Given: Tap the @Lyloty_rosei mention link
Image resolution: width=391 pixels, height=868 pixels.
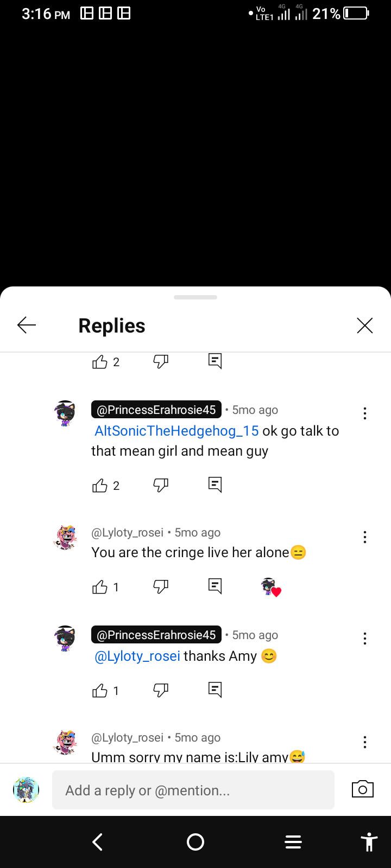Looking at the screenshot, I should pyautogui.click(x=137, y=656).
